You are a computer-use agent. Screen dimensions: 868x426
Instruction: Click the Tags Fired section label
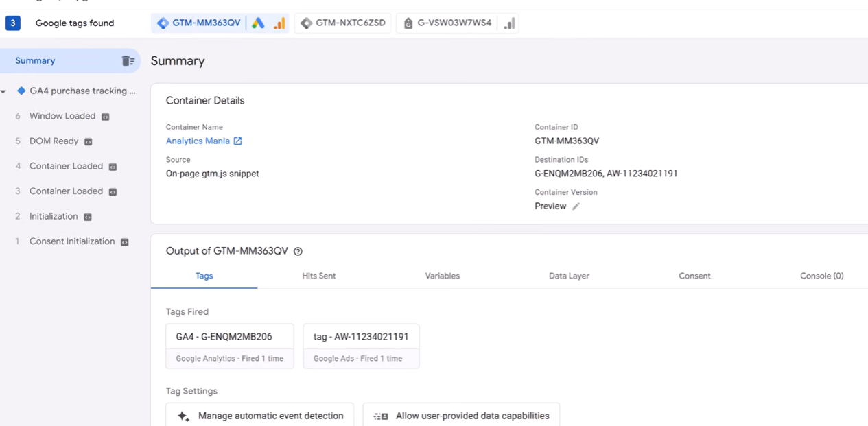187,311
